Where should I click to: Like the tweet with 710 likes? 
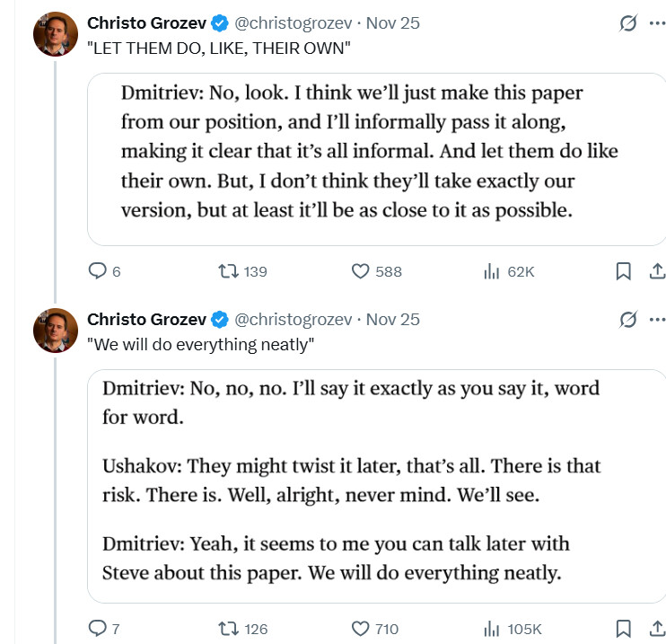click(361, 629)
